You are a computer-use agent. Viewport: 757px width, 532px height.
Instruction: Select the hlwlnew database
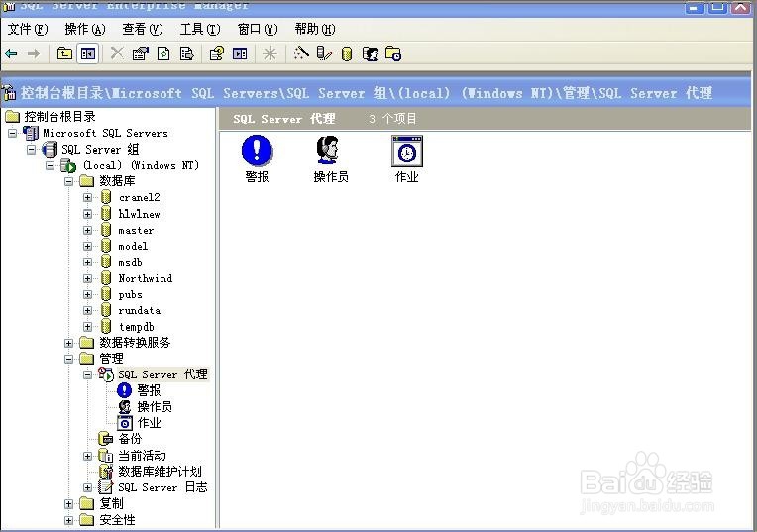coord(139,214)
